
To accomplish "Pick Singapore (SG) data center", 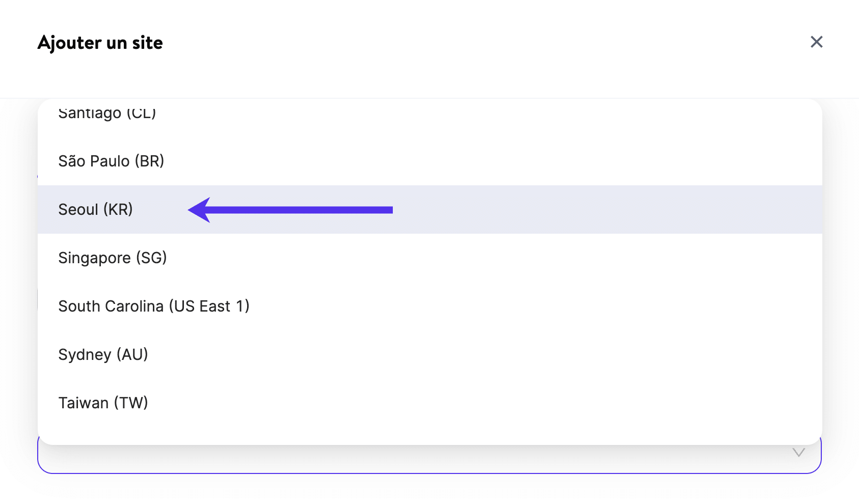I will (113, 258).
